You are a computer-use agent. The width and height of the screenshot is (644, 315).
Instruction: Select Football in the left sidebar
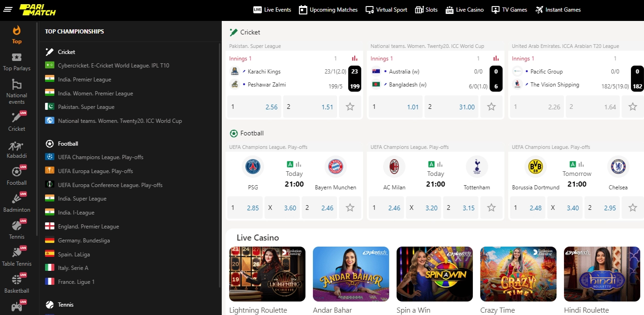17,176
